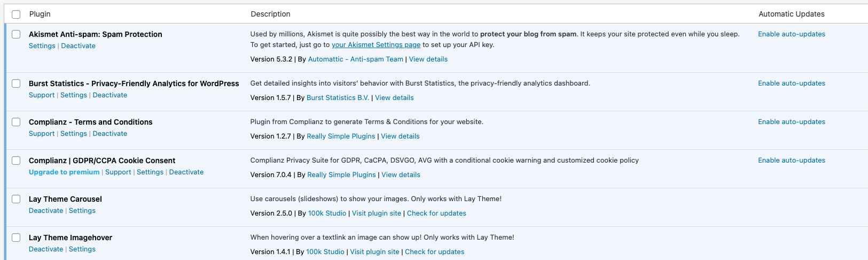Check the select-all plugins checkbox in header
868x260 pixels.
point(16,14)
